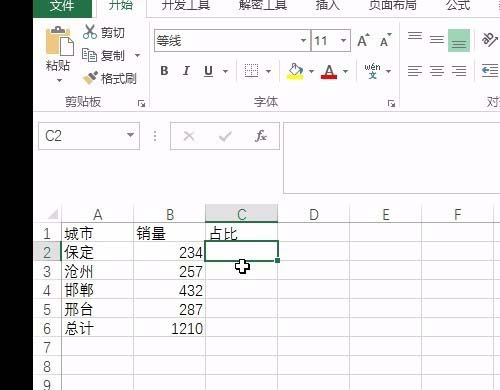Viewport: 500px width, 390px height.
Task: Select header cell 销量
Action: point(170,233)
